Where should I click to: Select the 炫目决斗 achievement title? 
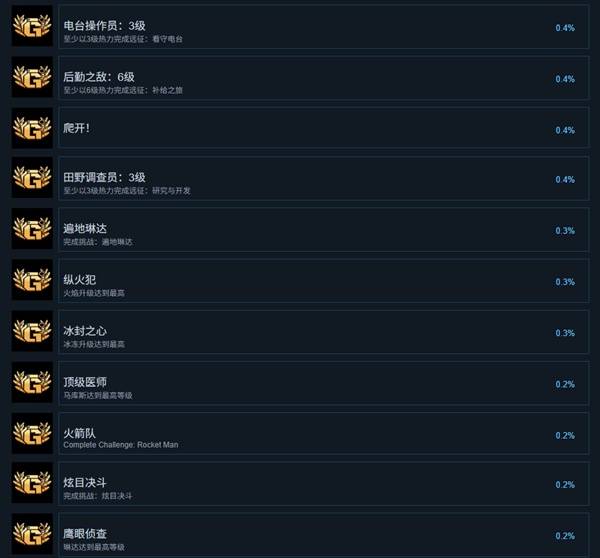85,482
